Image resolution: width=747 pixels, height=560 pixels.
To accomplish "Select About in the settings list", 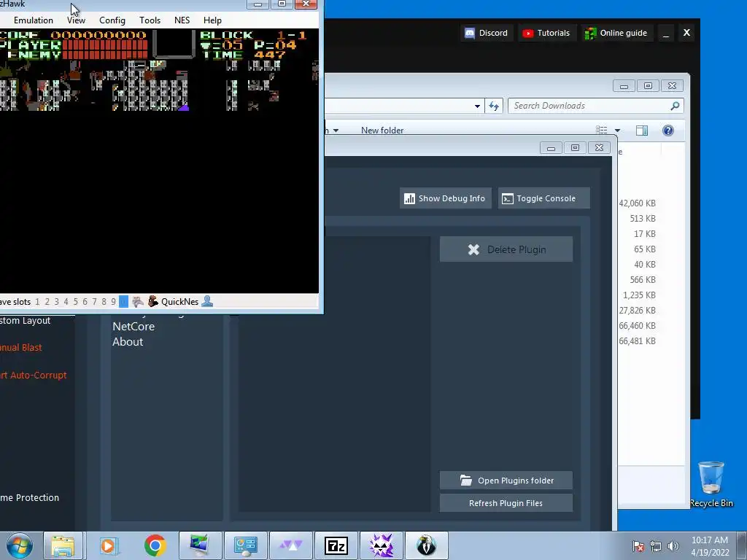I will (x=128, y=341).
